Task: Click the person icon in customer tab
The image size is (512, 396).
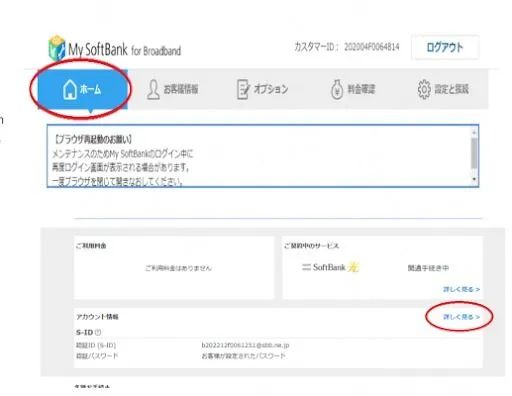Action: 153,89
